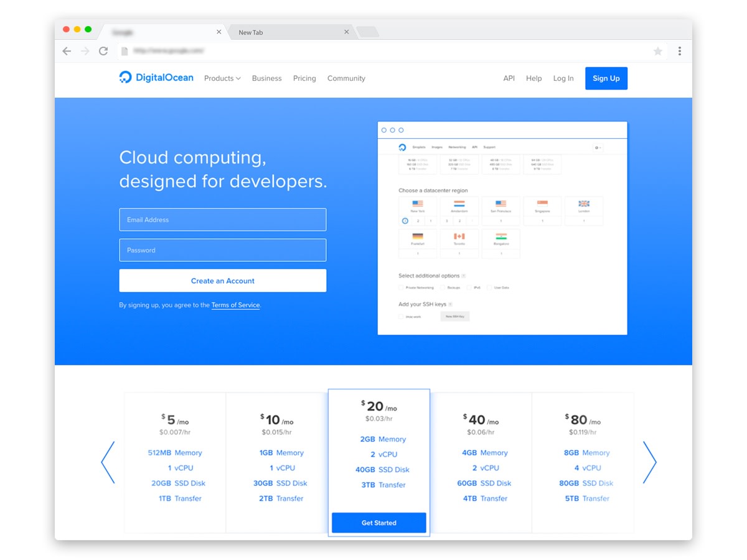This screenshot has width=747, height=560.
Task: Click '512MB Memory' in the $5 plan
Action: [x=175, y=453]
